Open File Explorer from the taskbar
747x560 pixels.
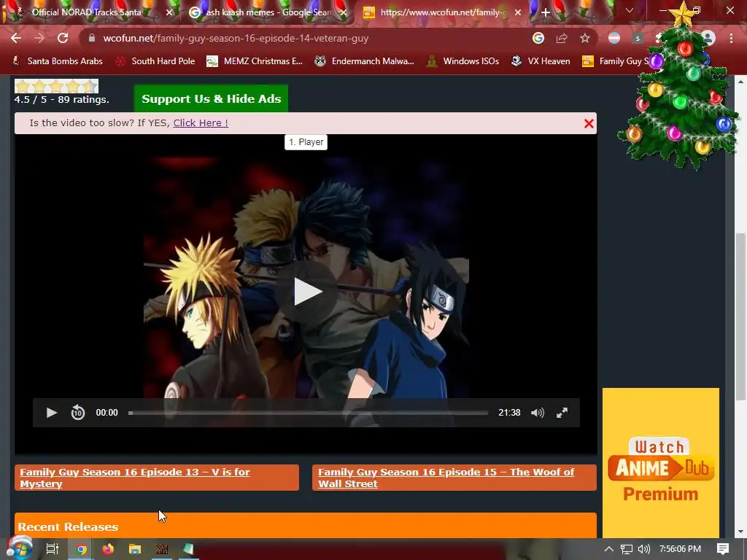tap(135, 549)
